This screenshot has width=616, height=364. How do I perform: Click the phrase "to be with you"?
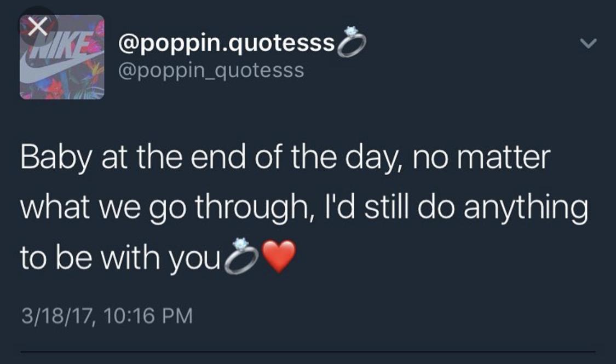pos(120,258)
